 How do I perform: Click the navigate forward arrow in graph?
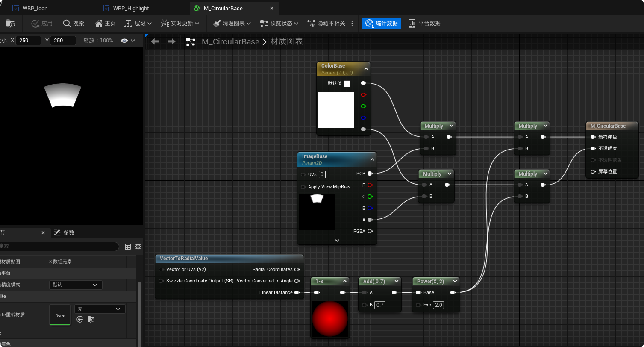tap(171, 41)
